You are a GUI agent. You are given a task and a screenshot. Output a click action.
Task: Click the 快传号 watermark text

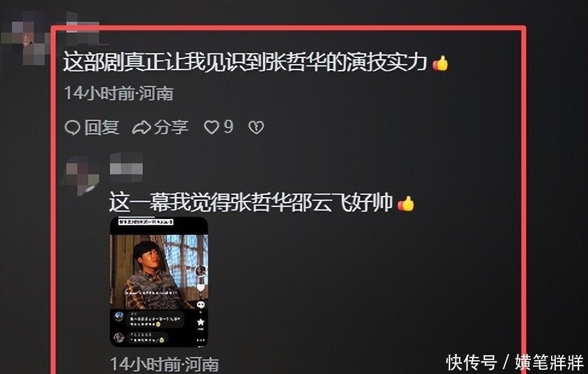471,363
